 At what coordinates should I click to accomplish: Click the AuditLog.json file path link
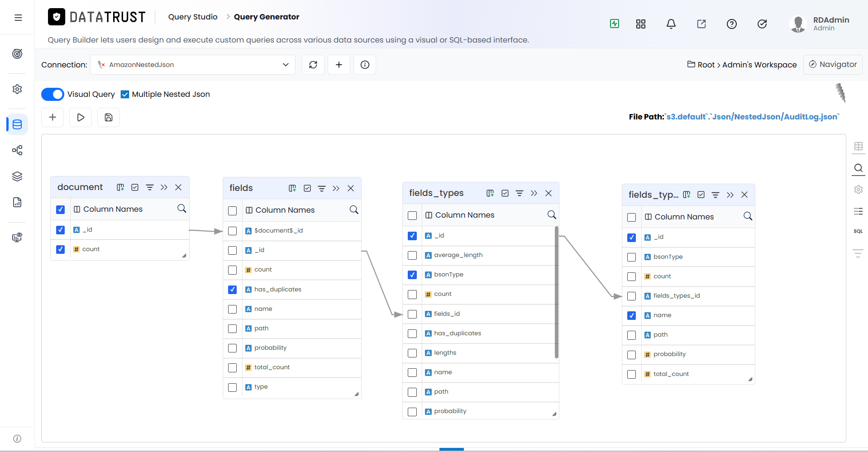click(753, 117)
